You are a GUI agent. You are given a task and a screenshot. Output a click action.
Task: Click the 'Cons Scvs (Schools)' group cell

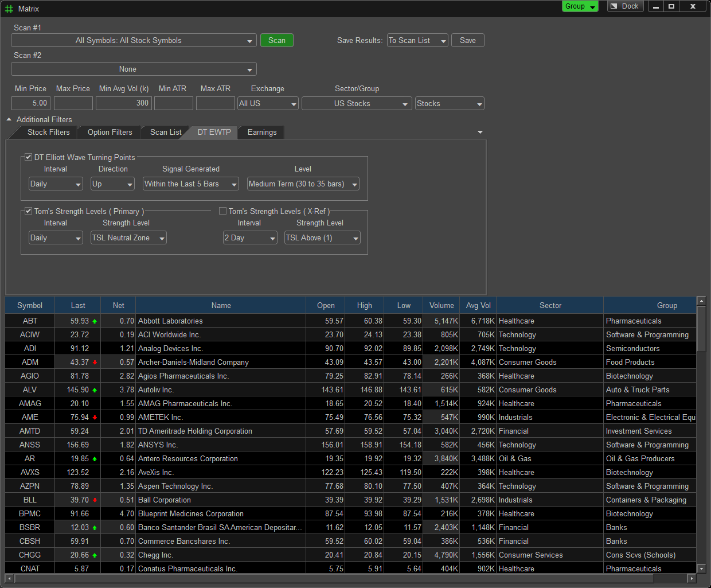coord(650,555)
